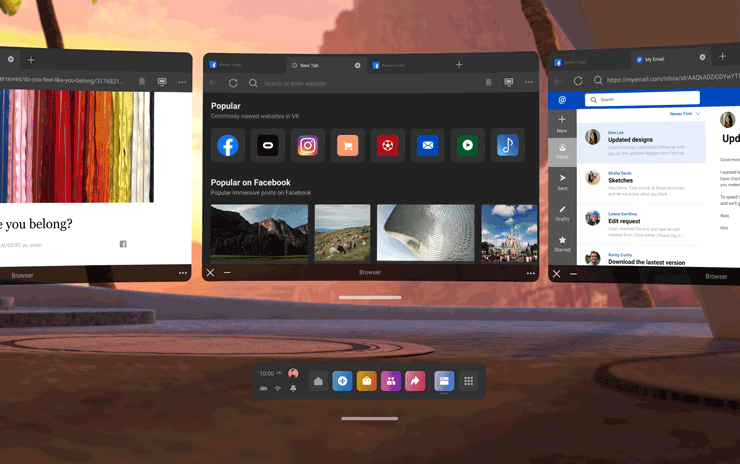Viewport: 740px width, 464px height.
Task: Expand the Newer First sort dropdown
Action: pyautogui.click(x=685, y=114)
